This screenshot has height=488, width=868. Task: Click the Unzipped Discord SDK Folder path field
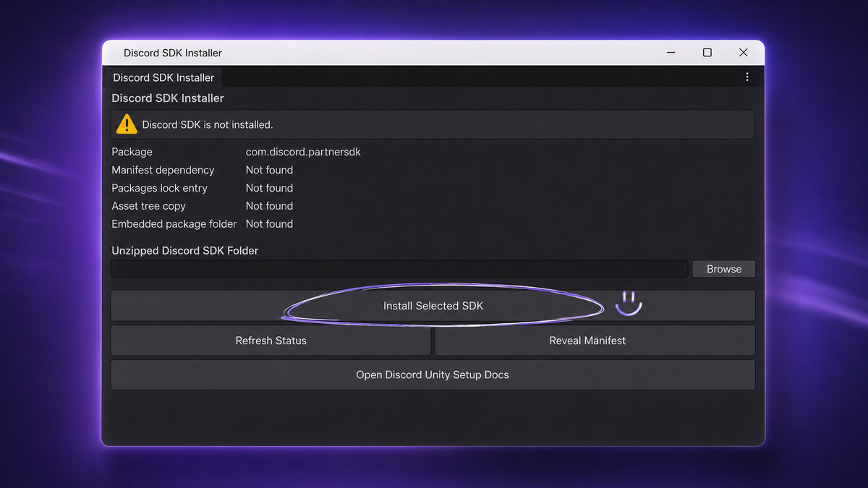399,269
